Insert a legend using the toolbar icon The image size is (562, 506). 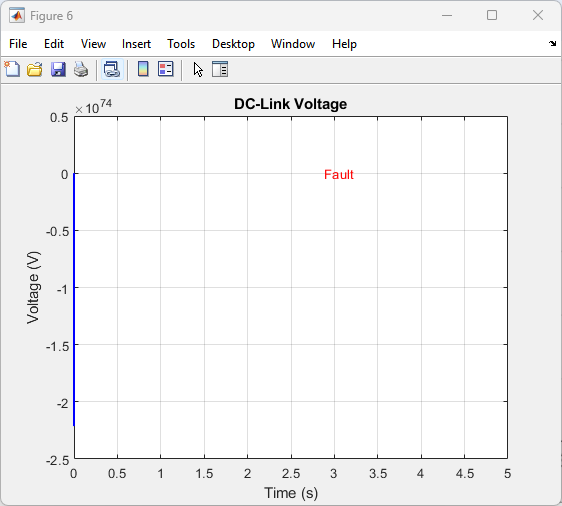pos(166,69)
